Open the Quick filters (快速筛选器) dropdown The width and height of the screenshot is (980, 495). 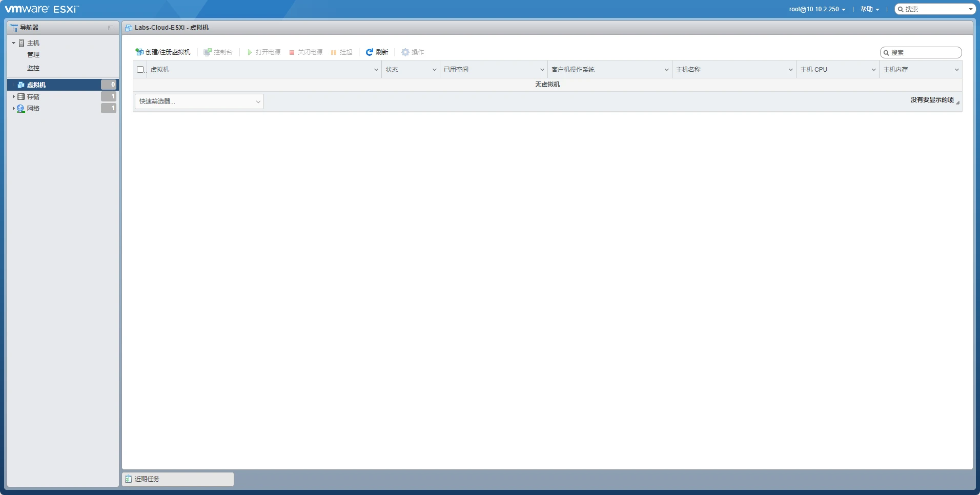(199, 101)
